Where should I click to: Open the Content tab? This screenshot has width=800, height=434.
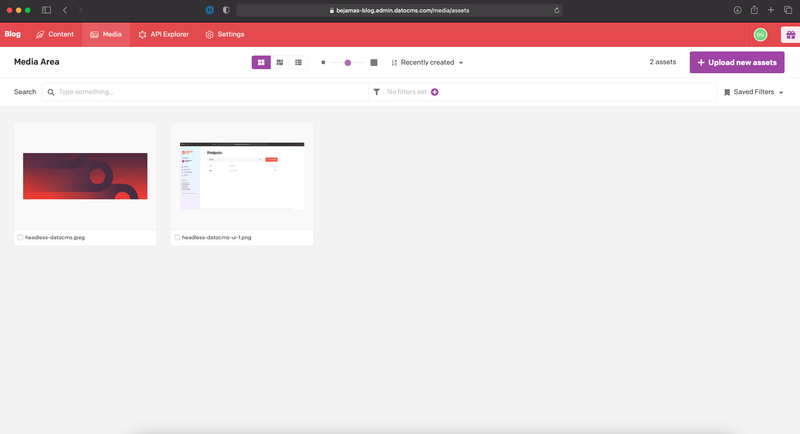(x=55, y=34)
